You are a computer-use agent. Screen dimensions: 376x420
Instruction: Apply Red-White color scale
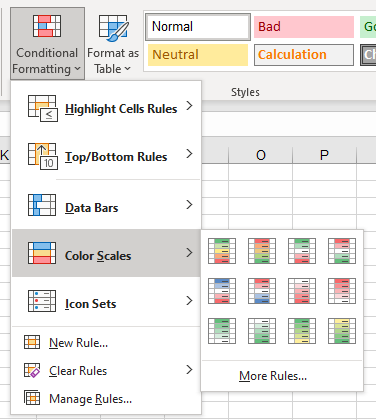(x=342, y=291)
